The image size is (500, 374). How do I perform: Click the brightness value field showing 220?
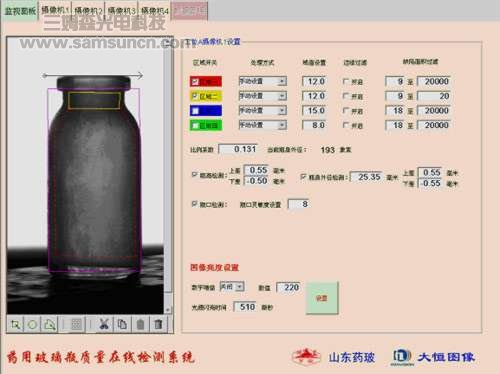click(289, 287)
